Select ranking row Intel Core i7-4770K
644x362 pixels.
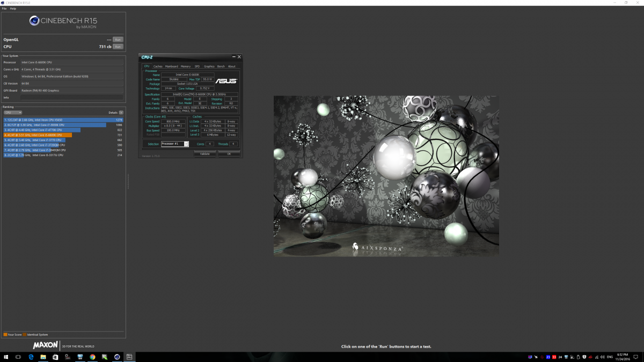click(63, 130)
